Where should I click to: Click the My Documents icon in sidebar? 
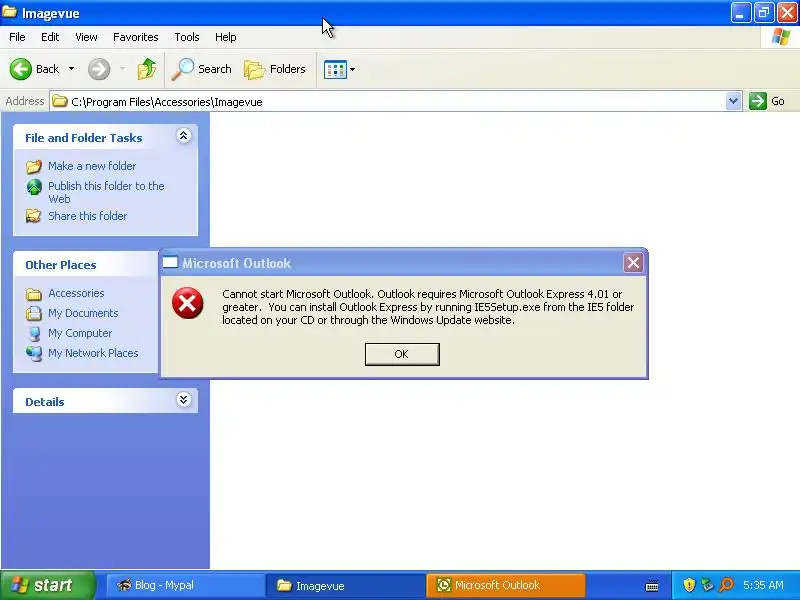pos(34,313)
